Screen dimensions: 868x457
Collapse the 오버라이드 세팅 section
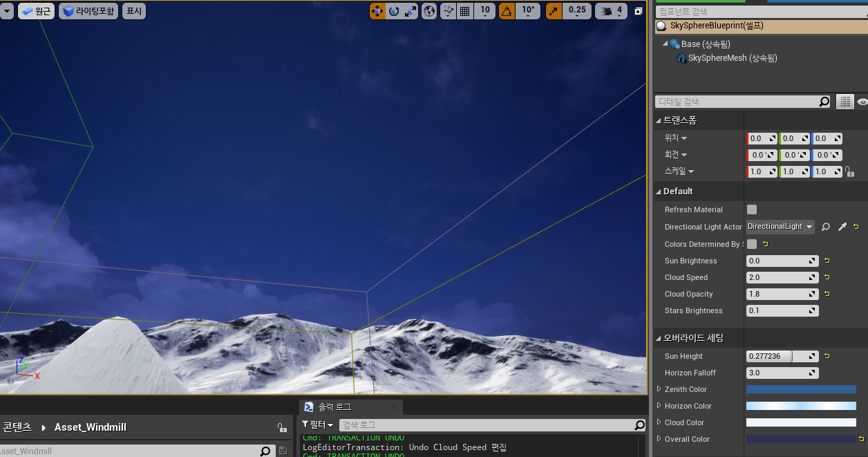[x=658, y=338]
